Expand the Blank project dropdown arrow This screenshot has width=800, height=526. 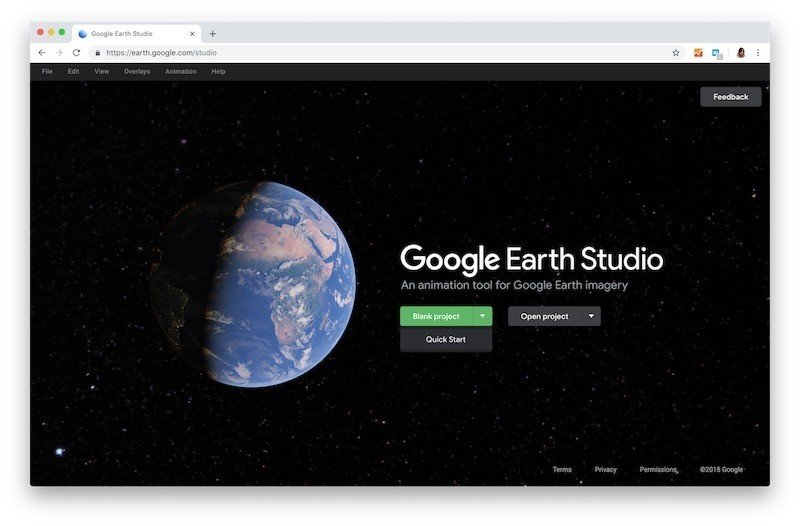pos(483,316)
